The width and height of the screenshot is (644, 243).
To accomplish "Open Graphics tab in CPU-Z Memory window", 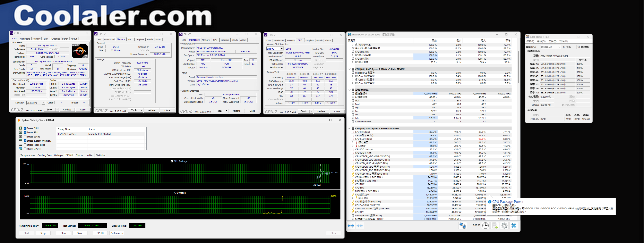I will pyautogui.click(x=140, y=40).
